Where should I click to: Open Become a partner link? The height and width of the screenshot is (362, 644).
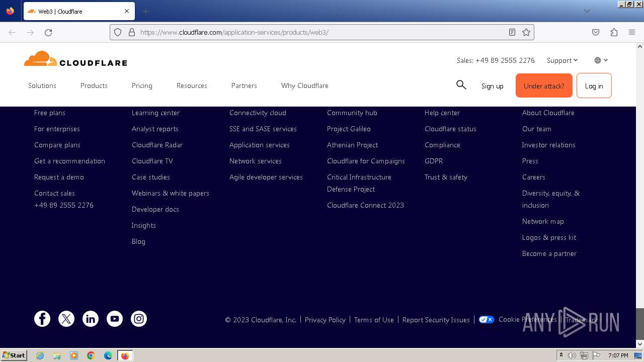point(549,253)
